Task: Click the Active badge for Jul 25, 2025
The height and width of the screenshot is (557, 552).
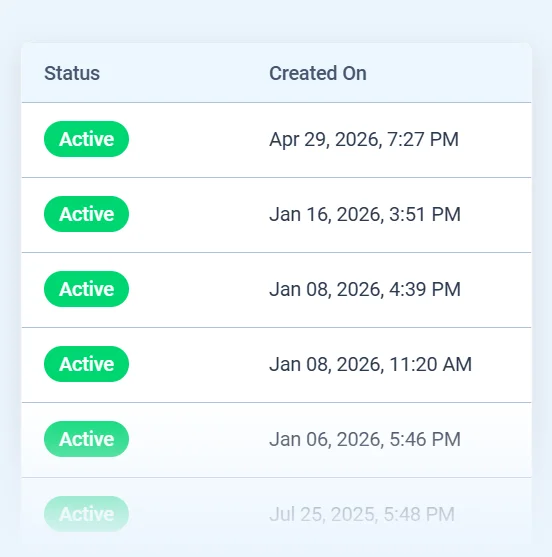Action: click(x=86, y=514)
